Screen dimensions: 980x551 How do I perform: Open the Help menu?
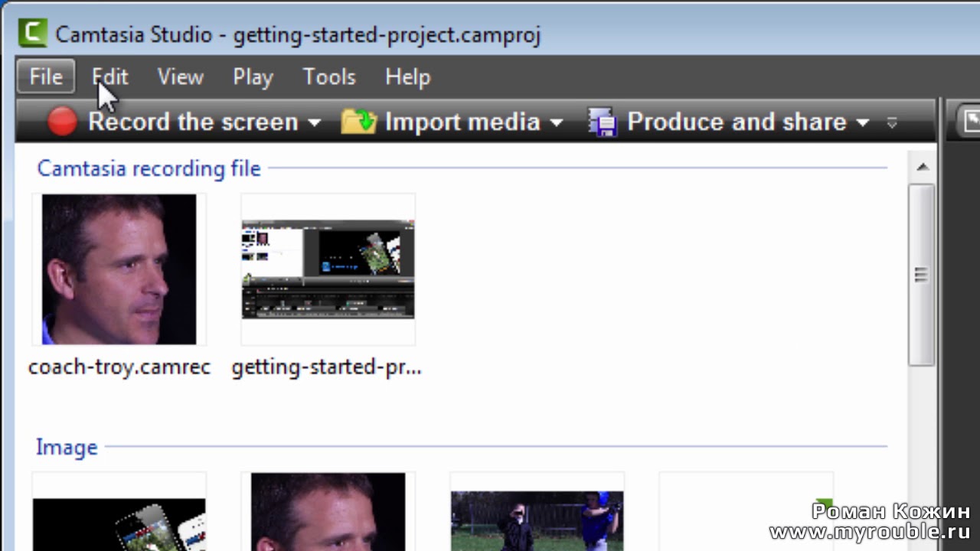click(x=408, y=77)
